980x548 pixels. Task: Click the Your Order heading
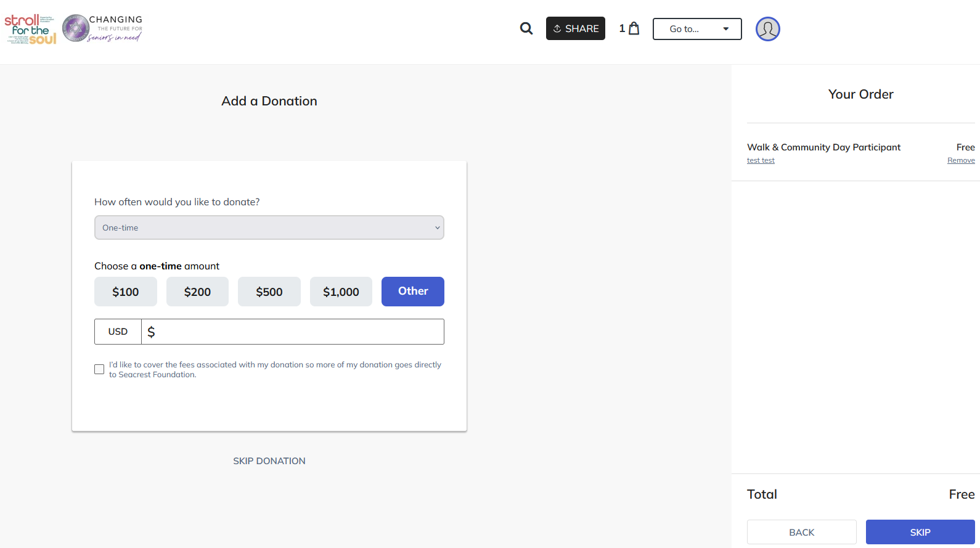[x=860, y=94]
